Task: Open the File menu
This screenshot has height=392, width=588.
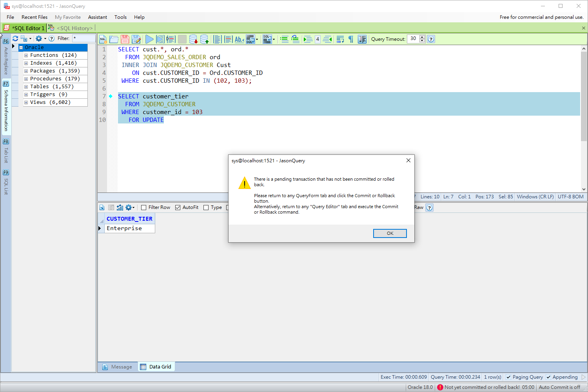Action: coord(10,17)
